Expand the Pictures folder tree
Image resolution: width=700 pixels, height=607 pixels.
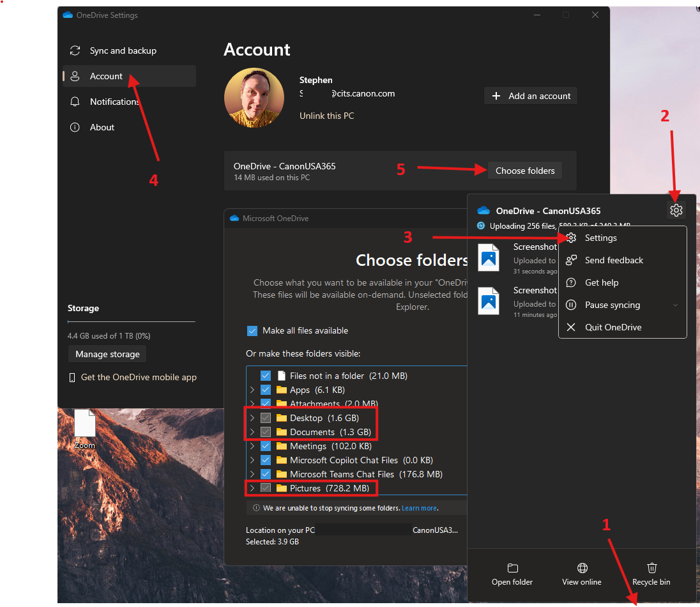point(252,488)
